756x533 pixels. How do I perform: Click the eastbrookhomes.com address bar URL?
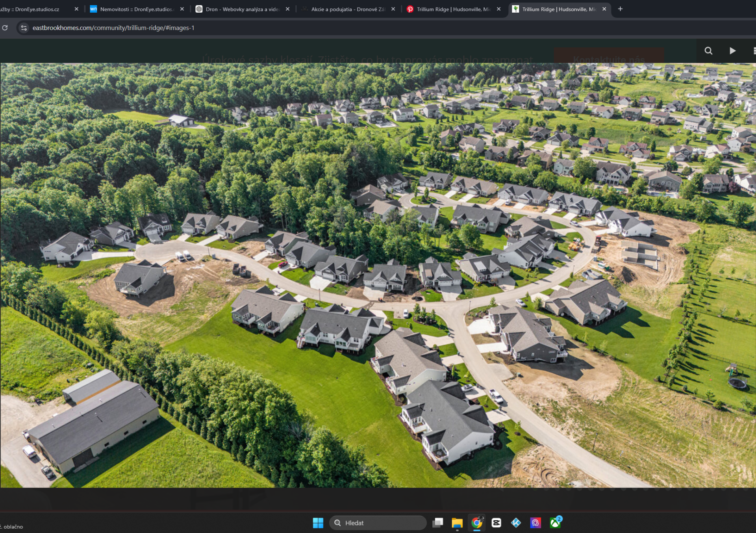click(x=113, y=28)
